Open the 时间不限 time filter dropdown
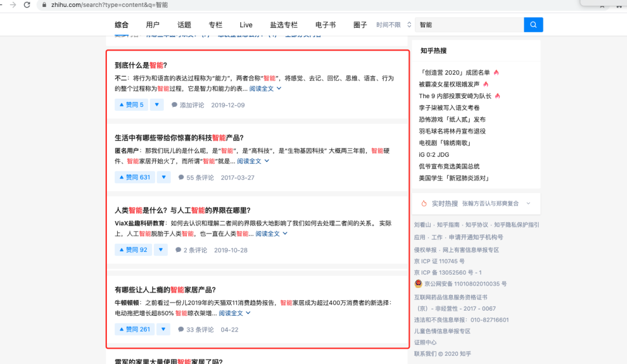627x364 pixels. tap(394, 25)
